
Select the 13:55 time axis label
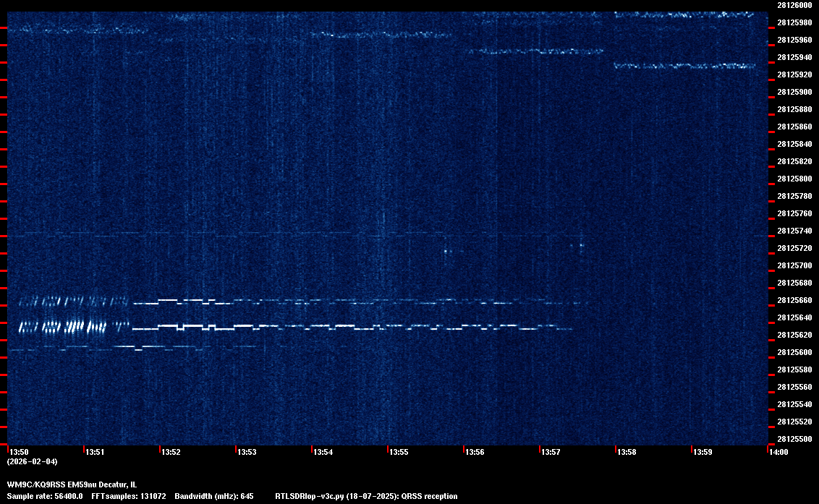(x=399, y=453)
